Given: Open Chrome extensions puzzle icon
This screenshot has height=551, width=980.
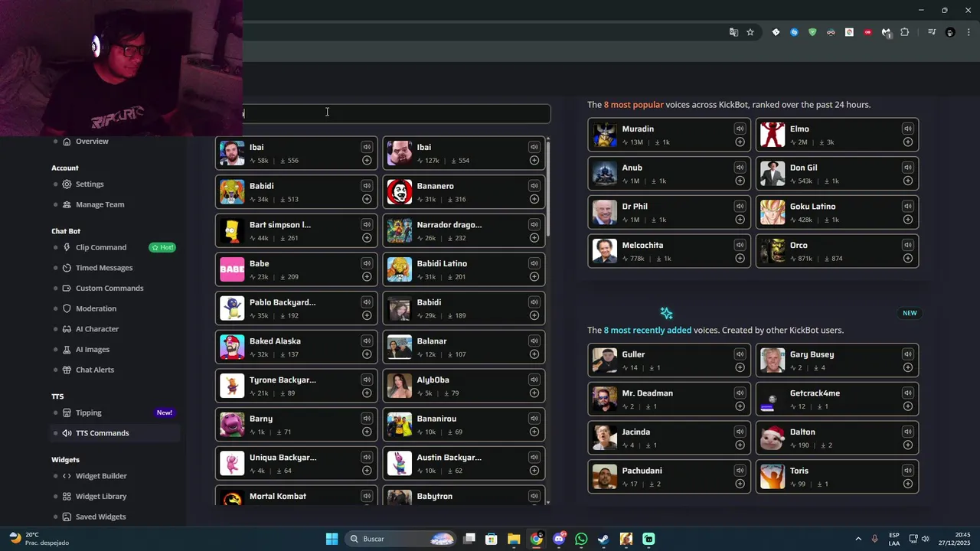Looking at the screenshot, I should (x=904, y=32).
